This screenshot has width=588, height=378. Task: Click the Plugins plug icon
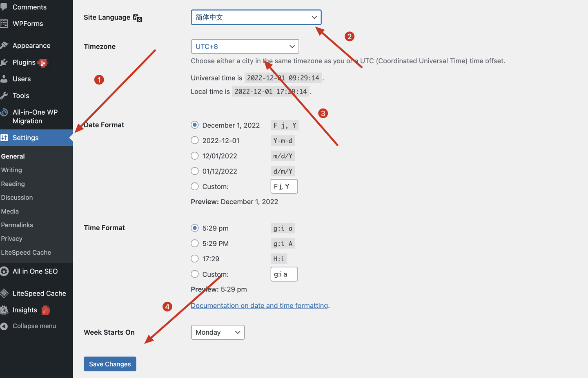[x=4, y=62]
